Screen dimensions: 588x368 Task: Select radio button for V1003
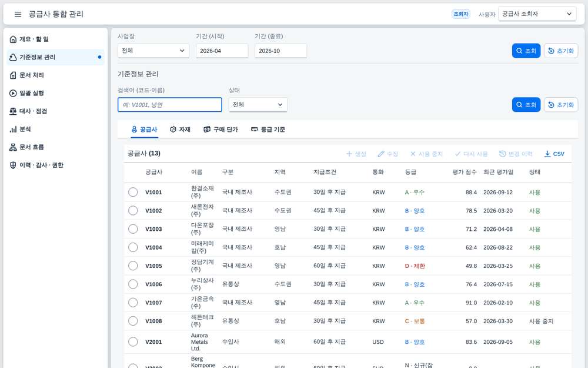(x=133, y=229)
